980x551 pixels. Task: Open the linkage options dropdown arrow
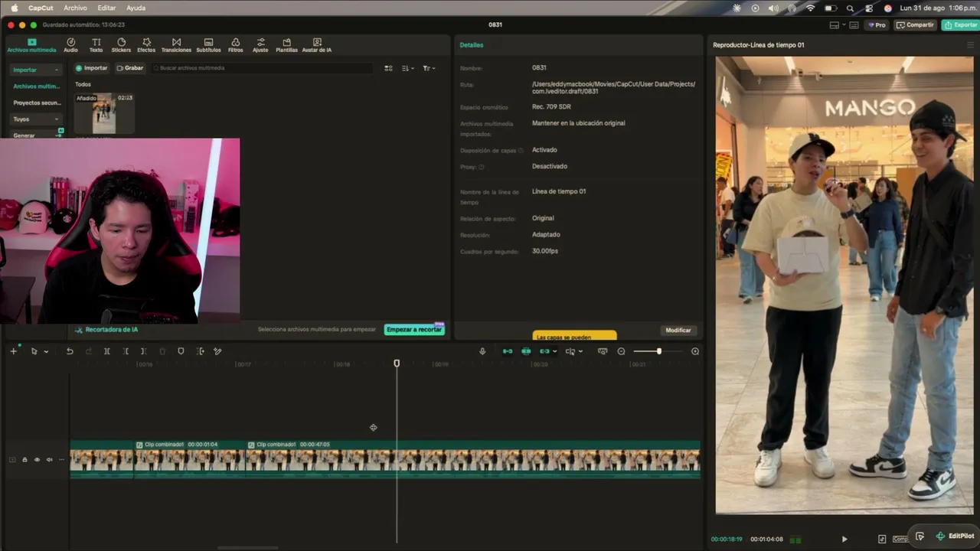(554, 351)
